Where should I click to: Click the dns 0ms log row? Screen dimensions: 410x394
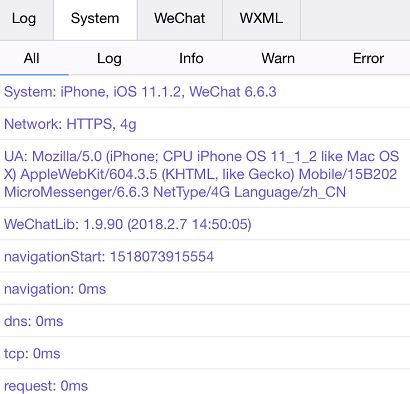[x=205, y=321]
